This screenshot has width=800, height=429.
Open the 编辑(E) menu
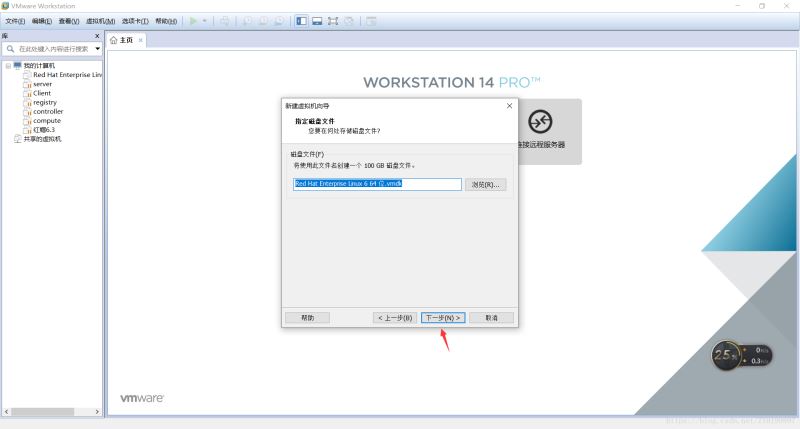coord(42,21)
